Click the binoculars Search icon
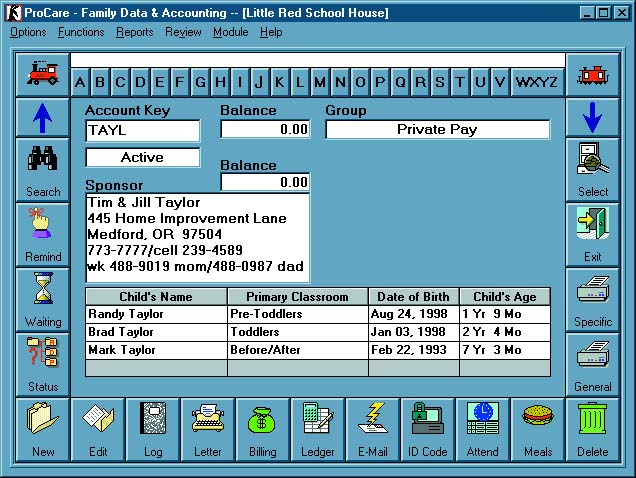This screenshot has height=478, width=636. [x=43, y=166]
